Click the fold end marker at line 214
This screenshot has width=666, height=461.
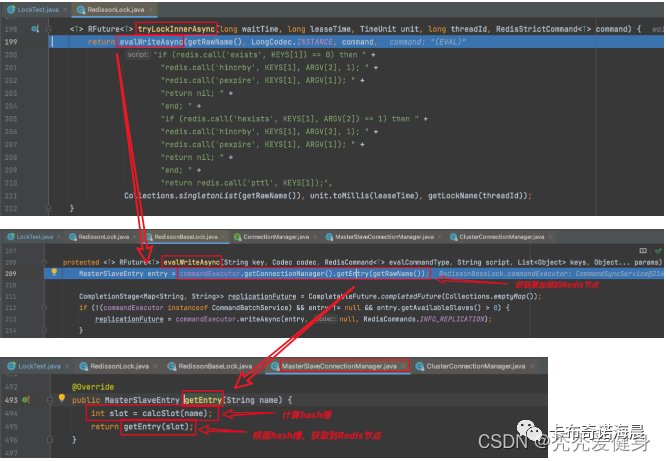click(44, 330)
